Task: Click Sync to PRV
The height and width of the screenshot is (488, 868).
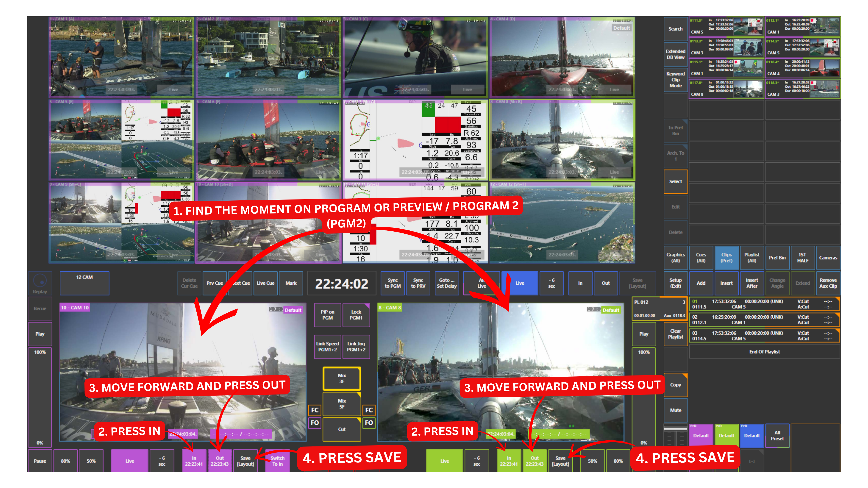Action: pos(418,283)
